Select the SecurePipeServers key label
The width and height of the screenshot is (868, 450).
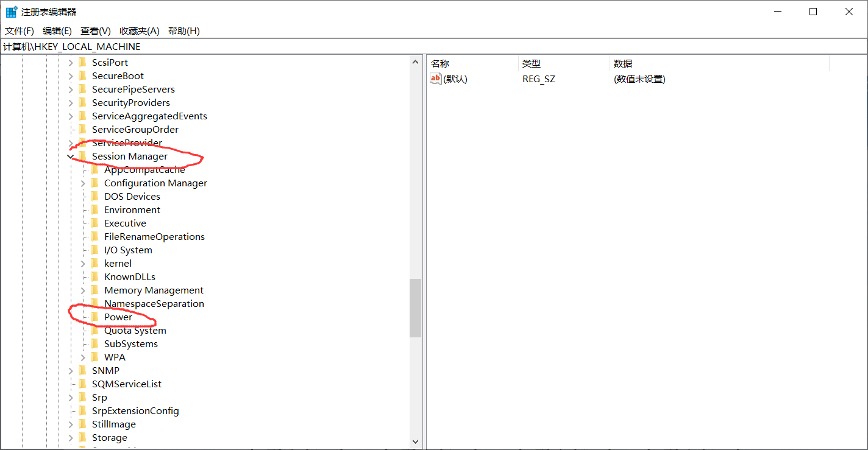point(133,89)
